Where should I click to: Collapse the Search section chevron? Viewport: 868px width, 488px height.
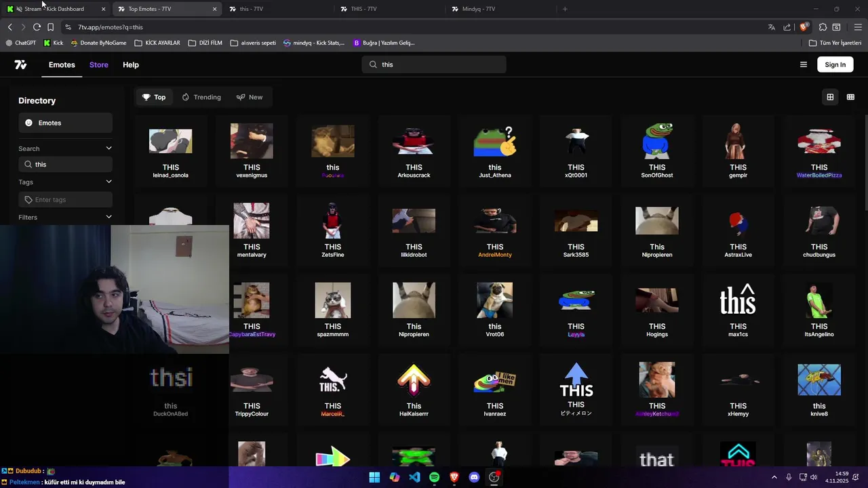[x=108, y=148]
